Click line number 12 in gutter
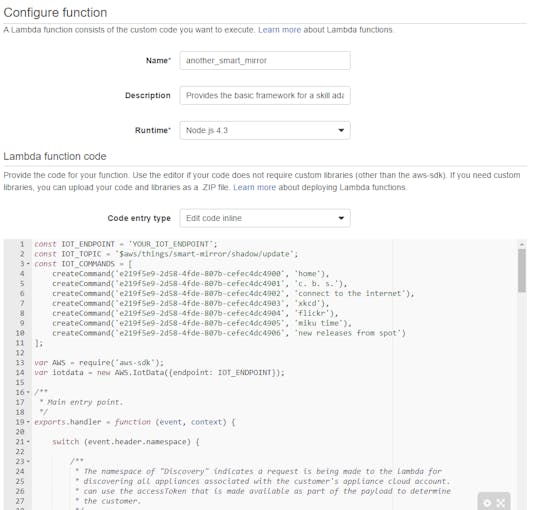 point(20,353)
